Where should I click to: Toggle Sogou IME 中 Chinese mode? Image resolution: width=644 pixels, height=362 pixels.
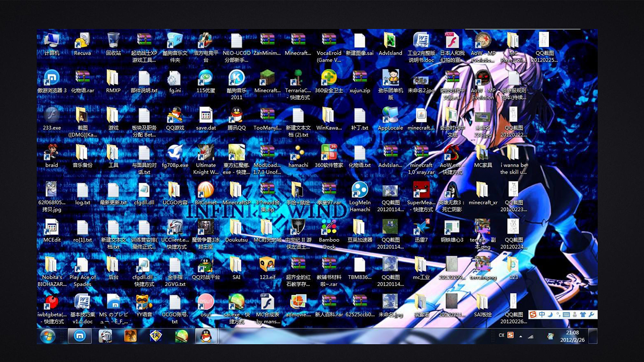pos(542,314)
